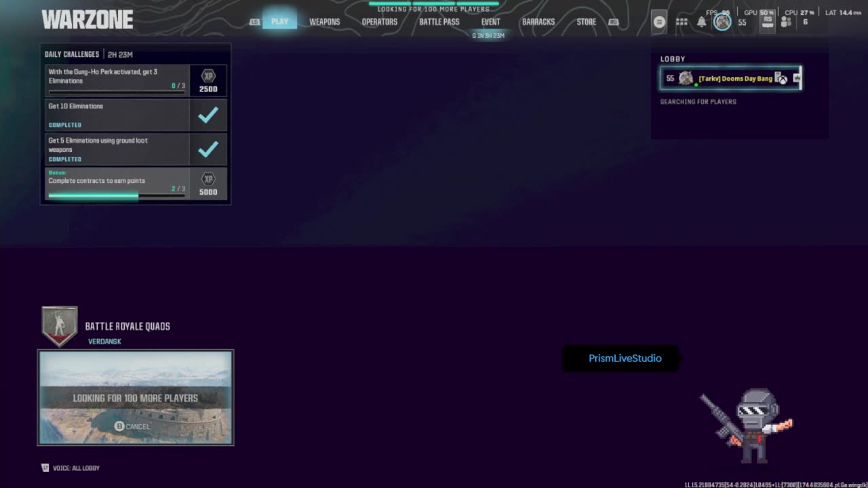868x488 pixels.
Task: Click Voice: All Lobby setting
Action: 76,468
